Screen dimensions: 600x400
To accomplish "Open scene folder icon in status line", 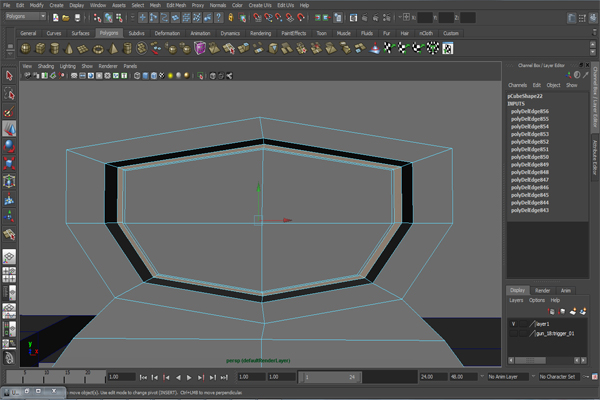I will pos(66,18).
